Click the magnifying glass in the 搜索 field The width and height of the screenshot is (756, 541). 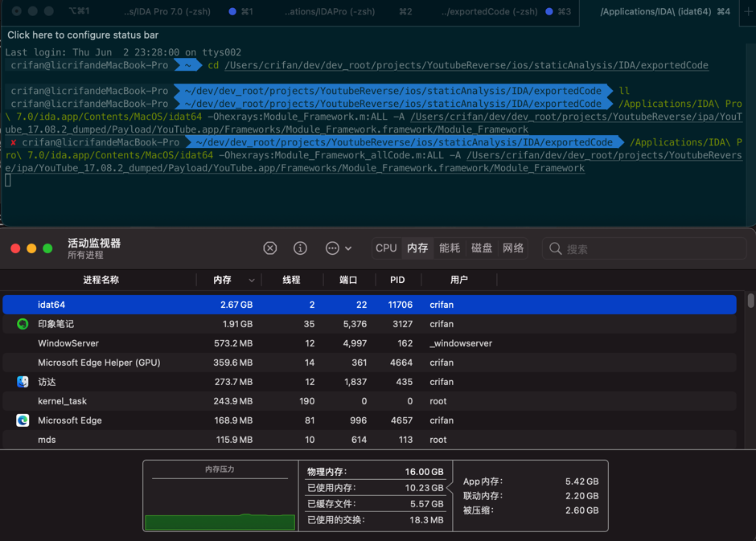(x=555, y=248)
